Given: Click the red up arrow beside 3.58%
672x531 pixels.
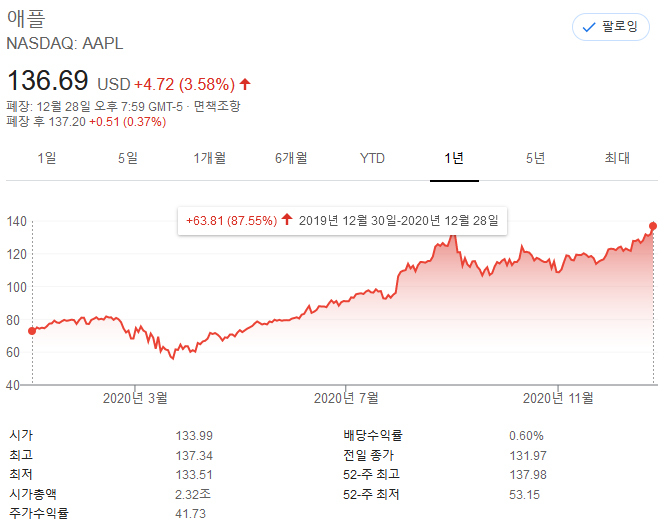Looking at the screenshot, I should [x=245, y=84].
